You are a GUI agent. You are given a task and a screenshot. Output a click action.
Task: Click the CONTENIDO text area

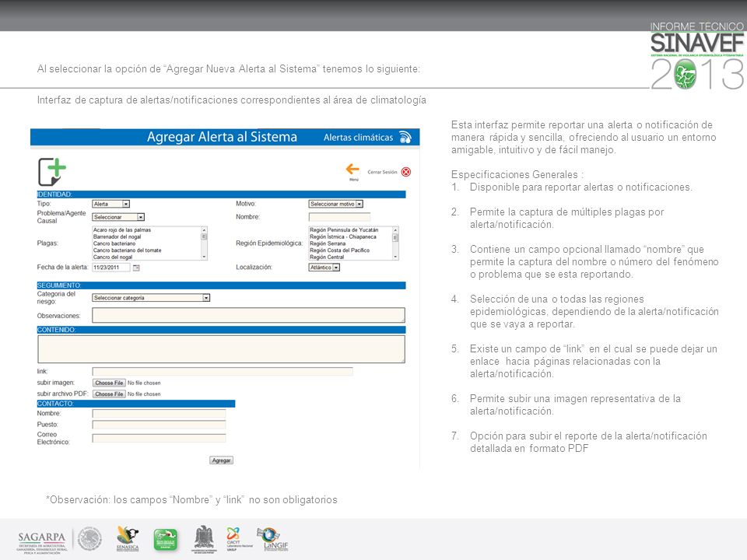point(221,349)
